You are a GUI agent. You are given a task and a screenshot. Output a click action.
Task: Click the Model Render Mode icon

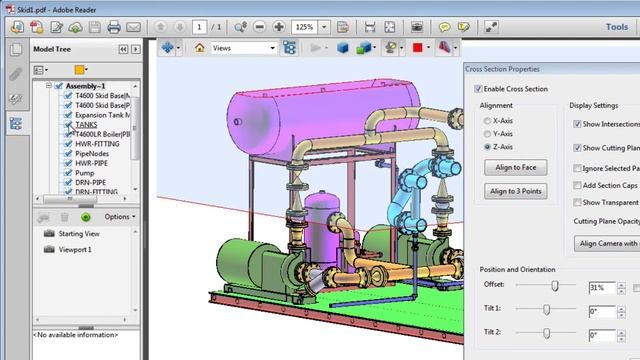tap(363, 48)
